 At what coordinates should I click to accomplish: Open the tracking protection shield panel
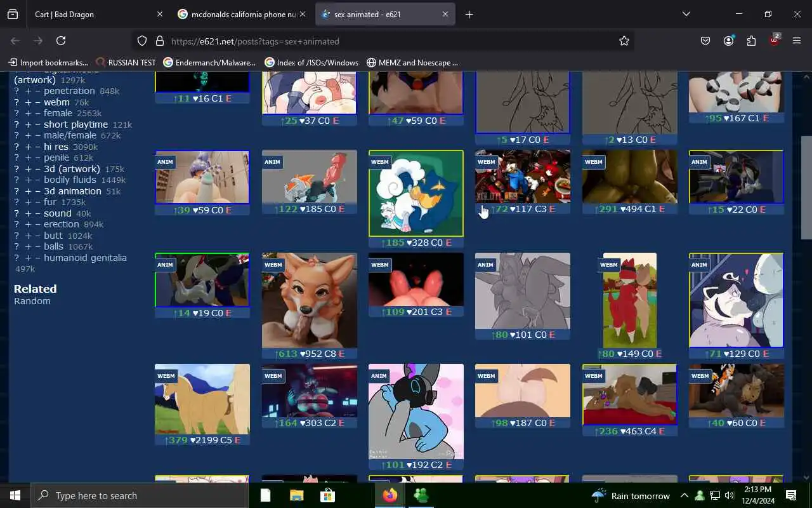[x=142, y=41]
